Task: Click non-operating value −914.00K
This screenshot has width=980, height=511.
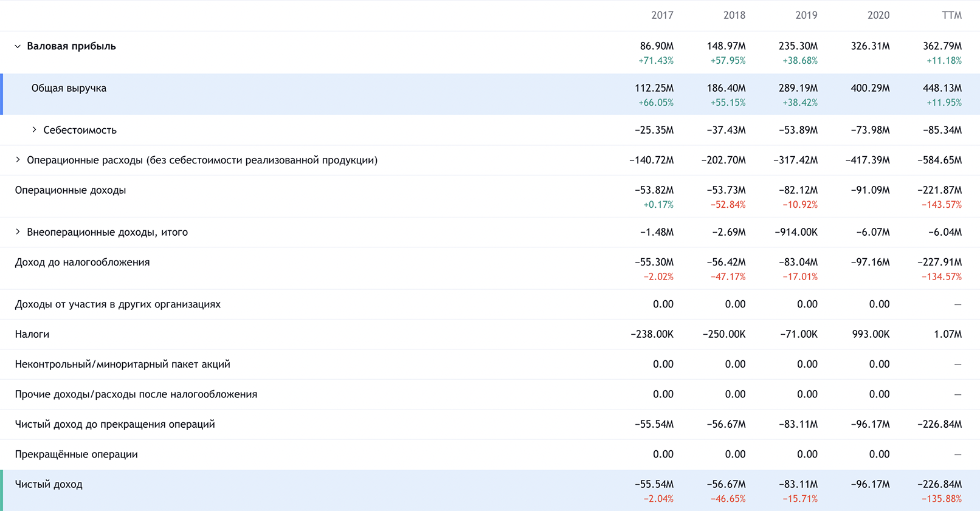Action: tap(796, 232)
